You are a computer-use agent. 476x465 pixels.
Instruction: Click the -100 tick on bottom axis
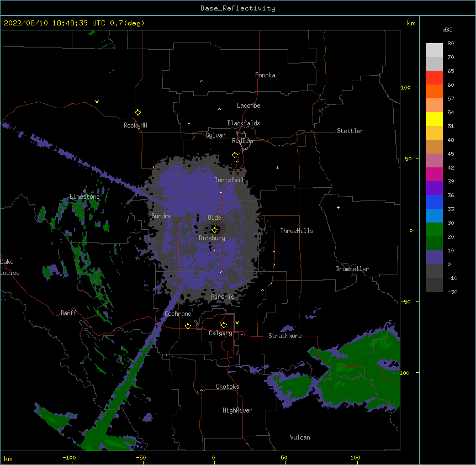pyautogui.click(x=69, y=457)
